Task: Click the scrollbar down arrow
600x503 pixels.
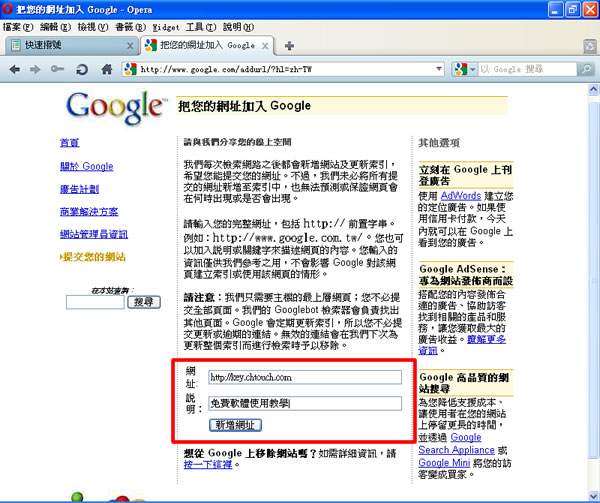Action: (593, 498)
